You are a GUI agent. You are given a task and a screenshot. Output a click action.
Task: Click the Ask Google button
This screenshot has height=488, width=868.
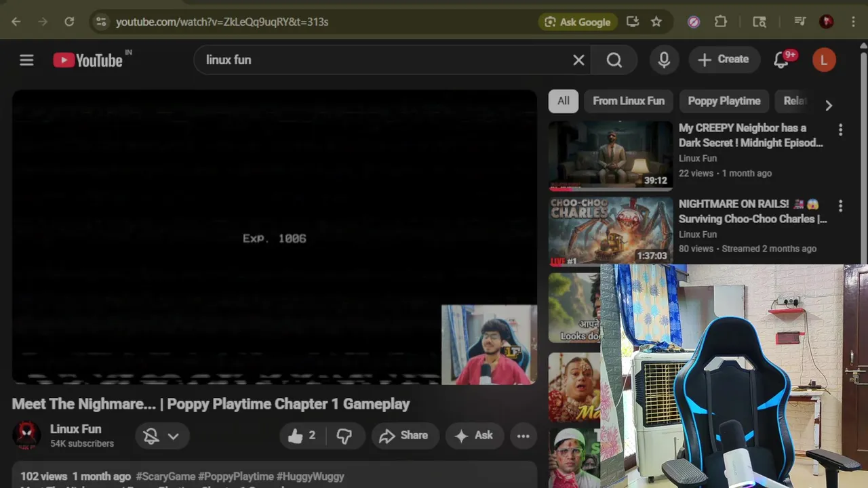578,22
